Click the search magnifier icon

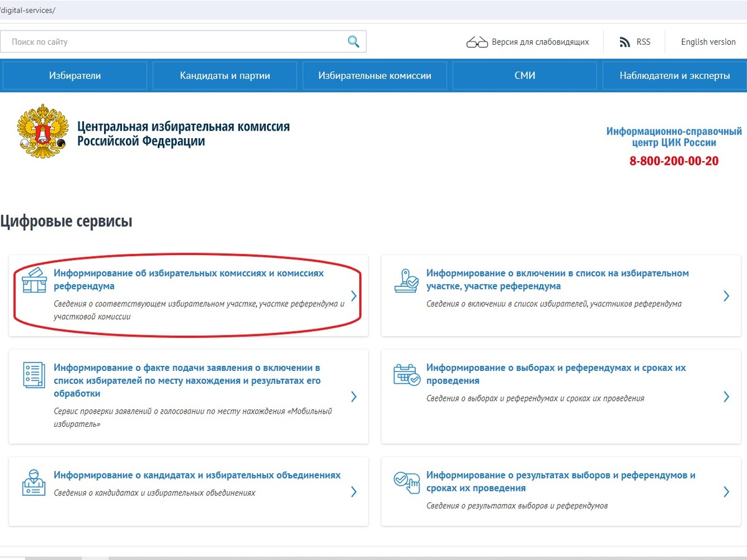coord(353,42)
